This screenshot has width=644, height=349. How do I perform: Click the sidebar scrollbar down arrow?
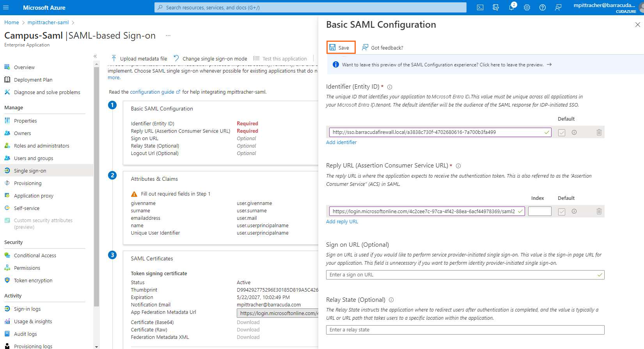point(96,346)
